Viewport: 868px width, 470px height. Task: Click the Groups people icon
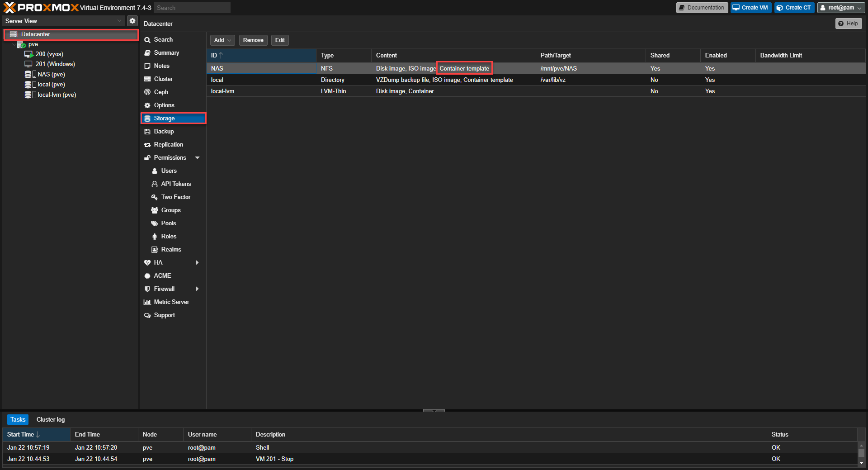click(x=155, y=210)
